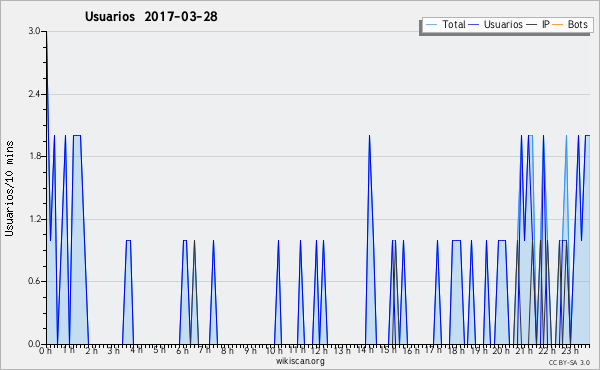Image resolution: width=600 pixels, height=370 pixels.
Task: Select the 6 h mark on time axis
Action: [x=182, y=351]
